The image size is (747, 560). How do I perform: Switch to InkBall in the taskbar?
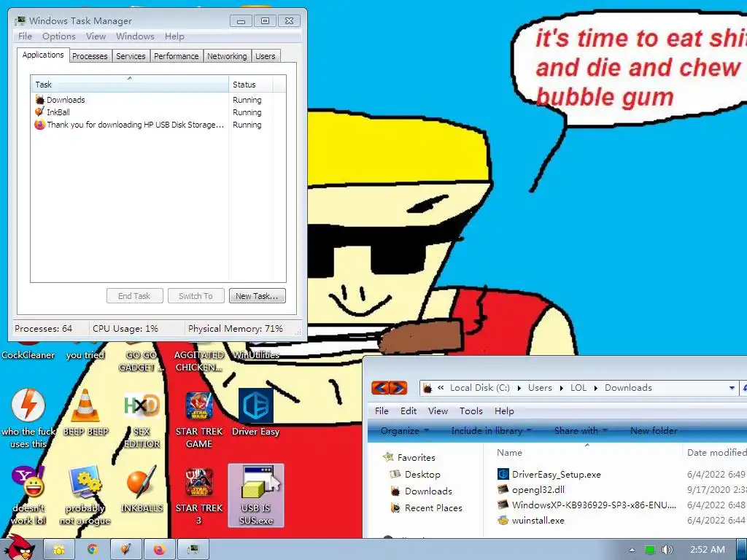(125, 550)
